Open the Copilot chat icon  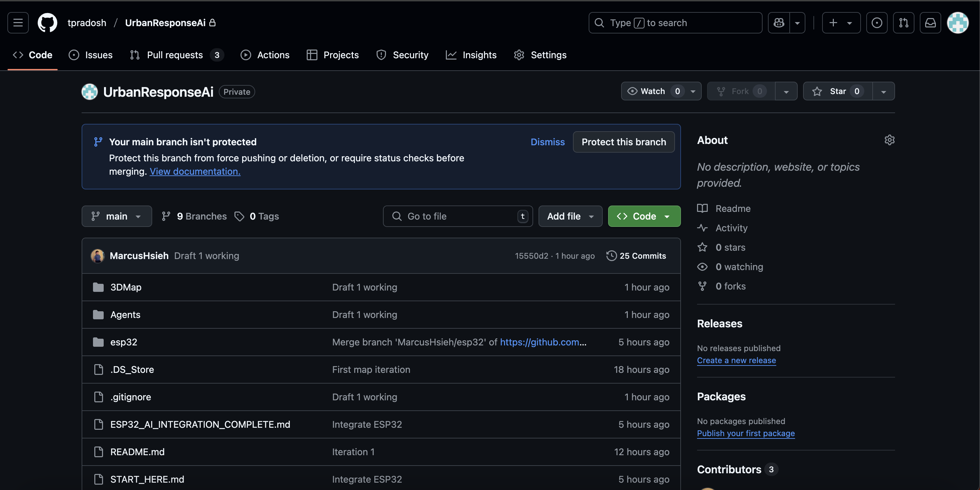click(x=779, y=23)
